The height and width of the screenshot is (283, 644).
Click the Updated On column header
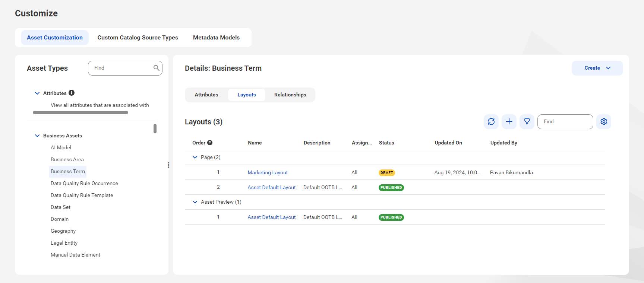point(448,143)
